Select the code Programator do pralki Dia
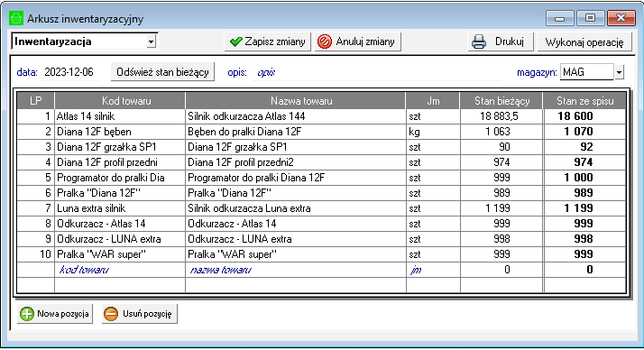Image resolution: width=644 pixels, height=350 pixels. pos(120,178)
